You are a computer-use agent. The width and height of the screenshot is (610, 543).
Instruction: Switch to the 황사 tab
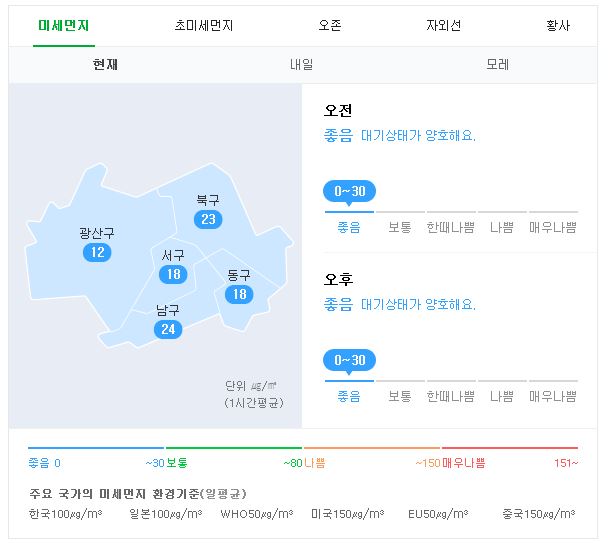coord(558,26)
